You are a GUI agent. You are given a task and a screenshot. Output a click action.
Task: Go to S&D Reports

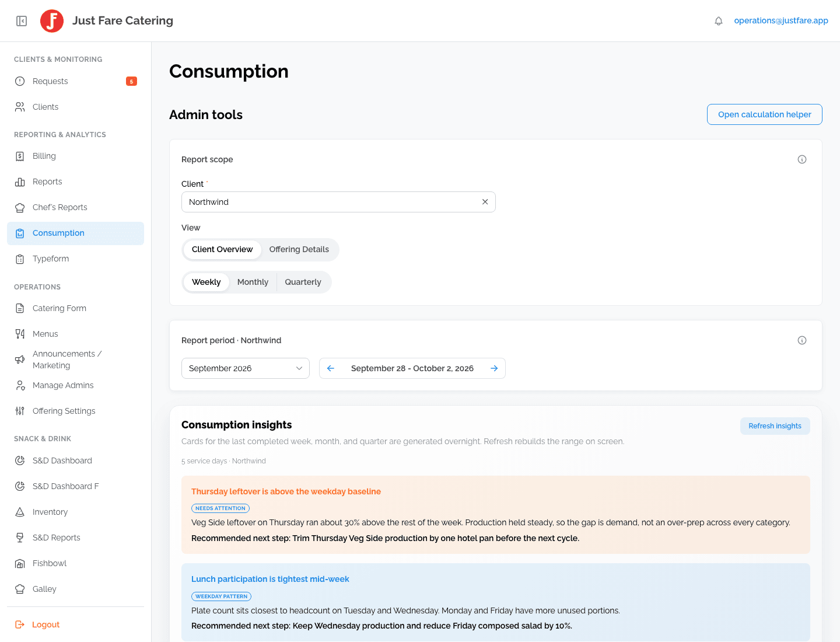click(x=75, y=538)
